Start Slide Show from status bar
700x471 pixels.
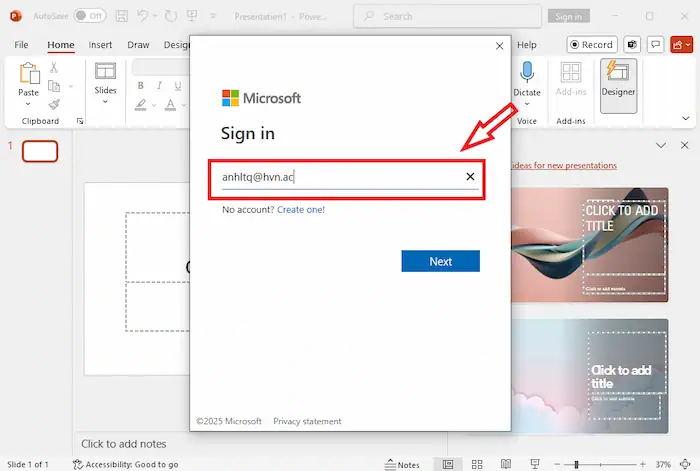pyautogui.click(x=534, y=464)
